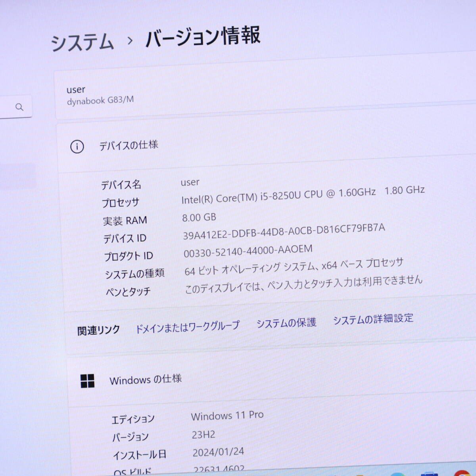Click the device specifications info icon
This screenshot has height=476, width=476.
tap(77, 147)
